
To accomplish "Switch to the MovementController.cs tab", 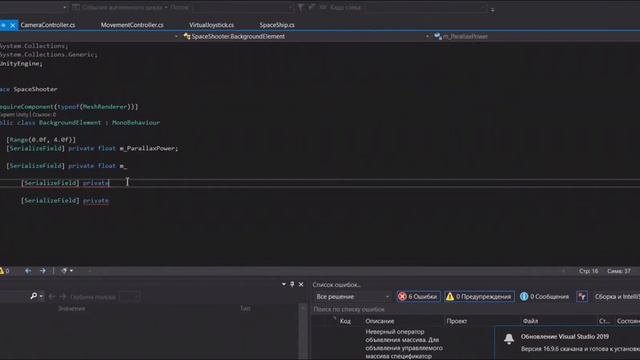I will point(132,25).
